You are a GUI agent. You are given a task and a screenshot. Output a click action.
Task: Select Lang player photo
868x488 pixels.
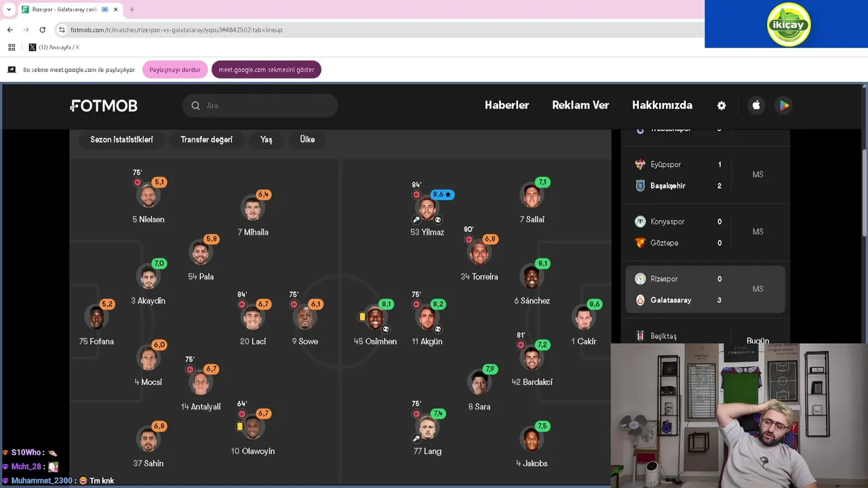427,428
